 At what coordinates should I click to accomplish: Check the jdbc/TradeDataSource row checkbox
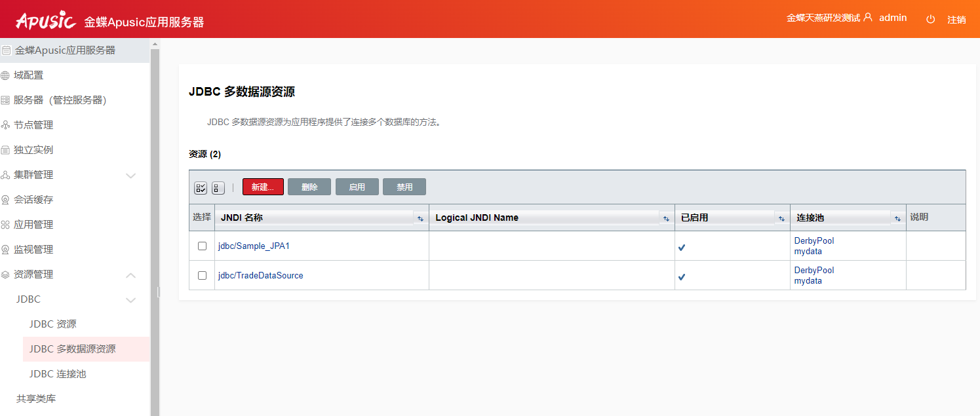(202, 275)
